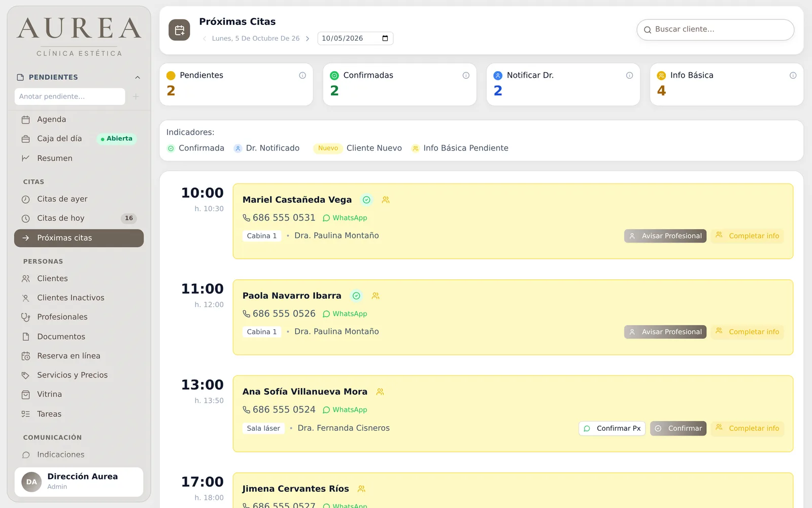Open Documentos section

coord(79,336)
